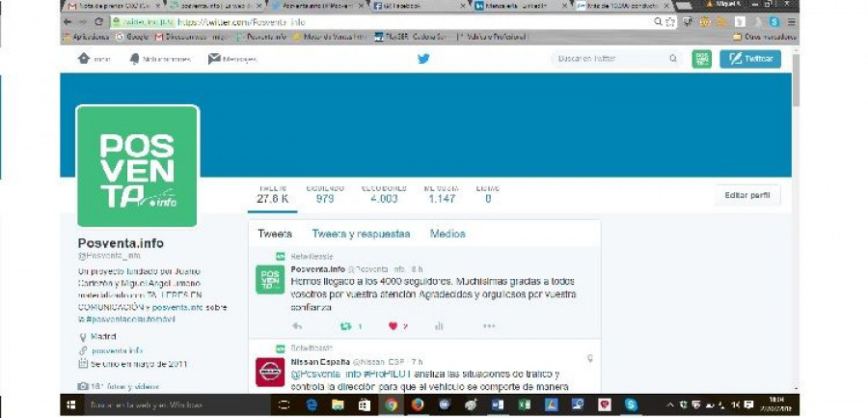Open the green profile avatar menu
The image size is (868, 418).
(x=701, y=59)
